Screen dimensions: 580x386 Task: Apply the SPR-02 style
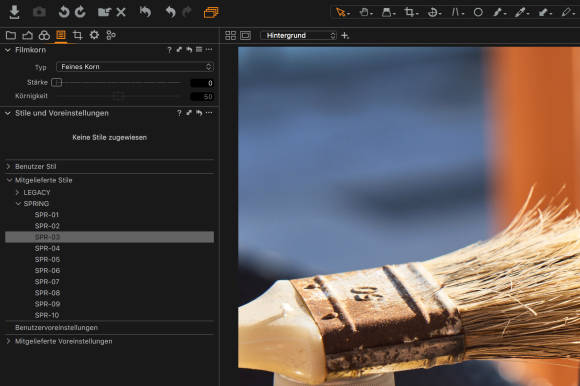click(47, 226)
